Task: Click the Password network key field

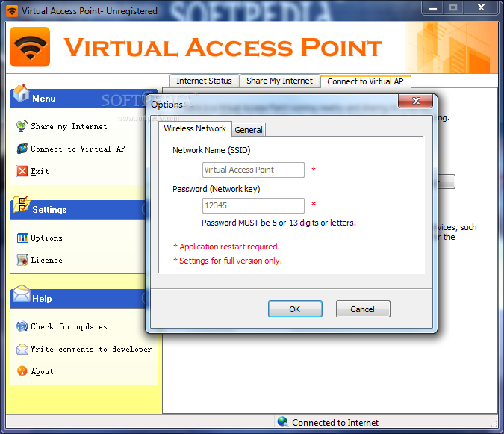Action: coord(253,205)
